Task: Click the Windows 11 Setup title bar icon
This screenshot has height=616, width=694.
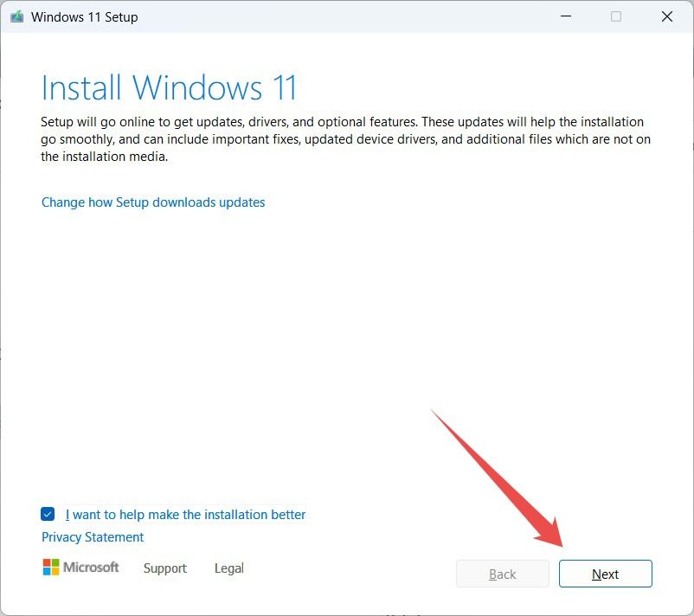Action: tap(16, 16)
